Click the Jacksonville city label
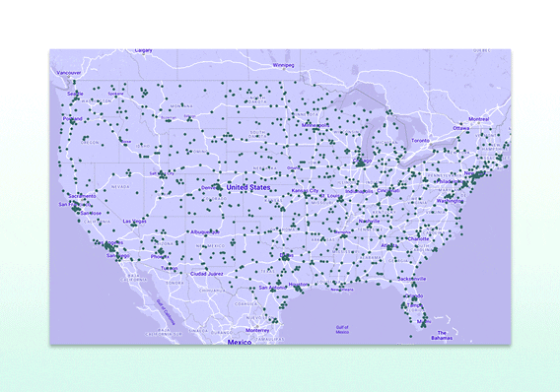Screen dimensions: 560x392 tap(412, 279)
